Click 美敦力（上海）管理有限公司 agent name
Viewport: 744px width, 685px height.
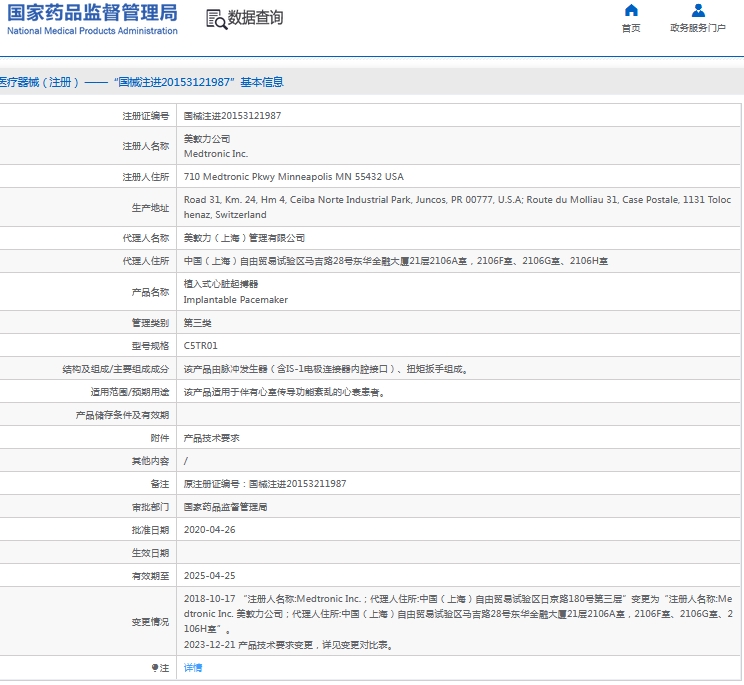(244, 238)
